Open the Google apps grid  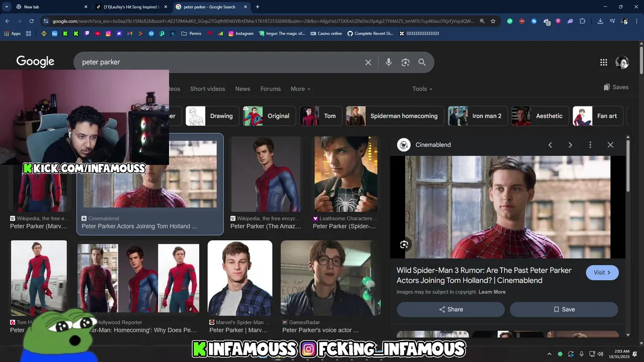point(604,62)
